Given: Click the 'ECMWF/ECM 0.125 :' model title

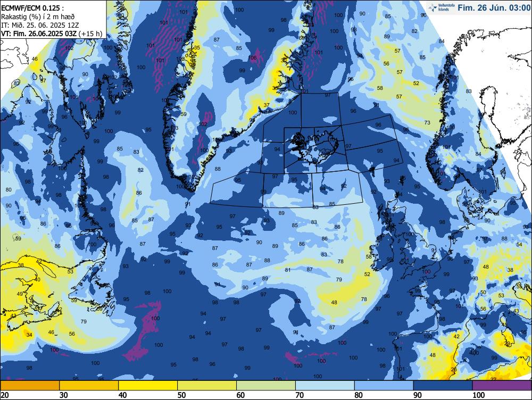Looking at the screenshot, I should (32, 8).
